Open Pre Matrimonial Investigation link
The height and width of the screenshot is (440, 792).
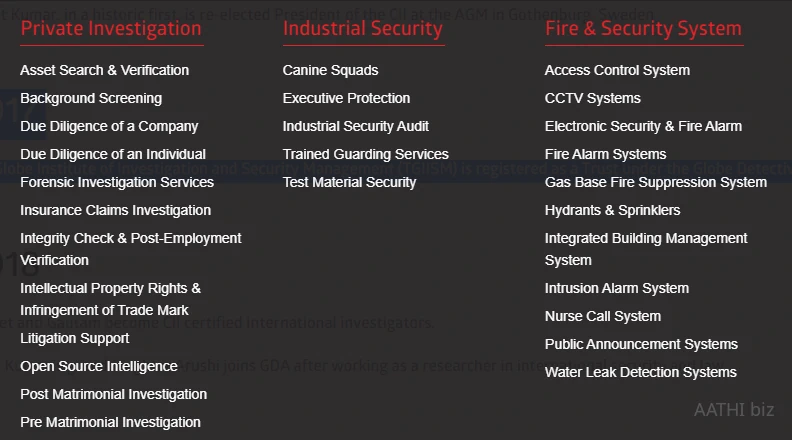[x=110, y=422]
